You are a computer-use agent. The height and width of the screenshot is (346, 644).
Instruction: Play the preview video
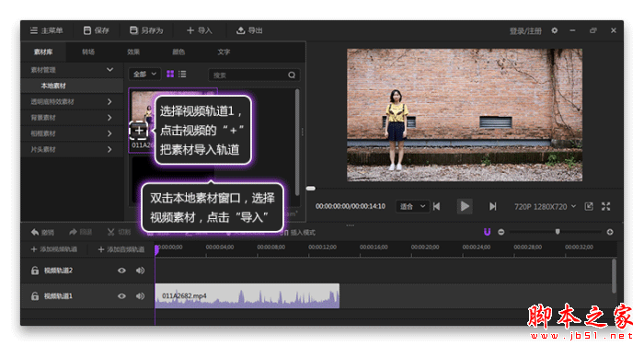pyautogui.click(x=465, y=206)
